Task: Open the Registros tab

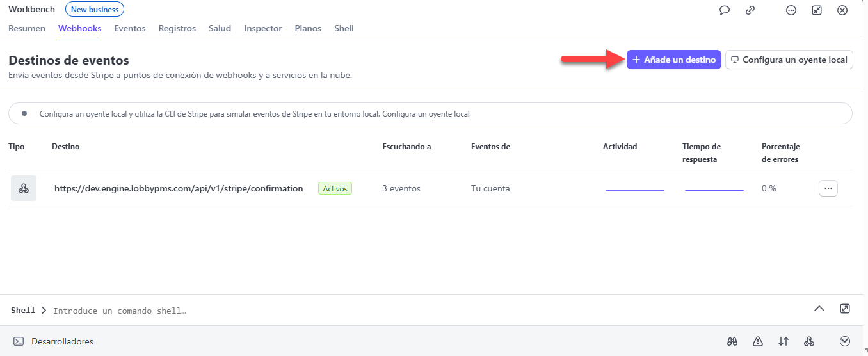Action: pyautogui.click(x=177, y=28)
